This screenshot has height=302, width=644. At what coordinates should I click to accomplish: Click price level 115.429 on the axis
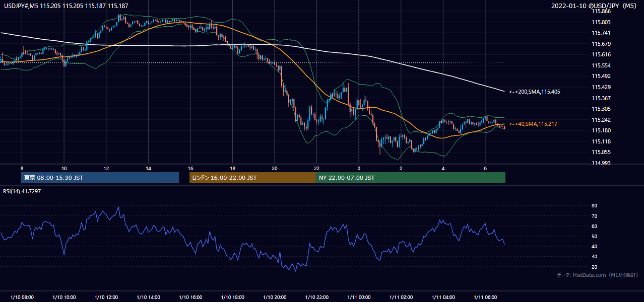tap(601, 87)
